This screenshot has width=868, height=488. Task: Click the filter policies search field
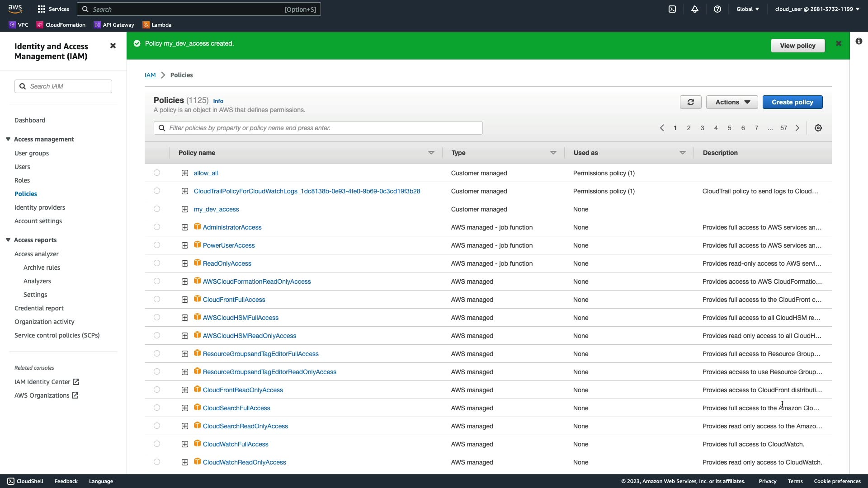(x=318, y=128)
